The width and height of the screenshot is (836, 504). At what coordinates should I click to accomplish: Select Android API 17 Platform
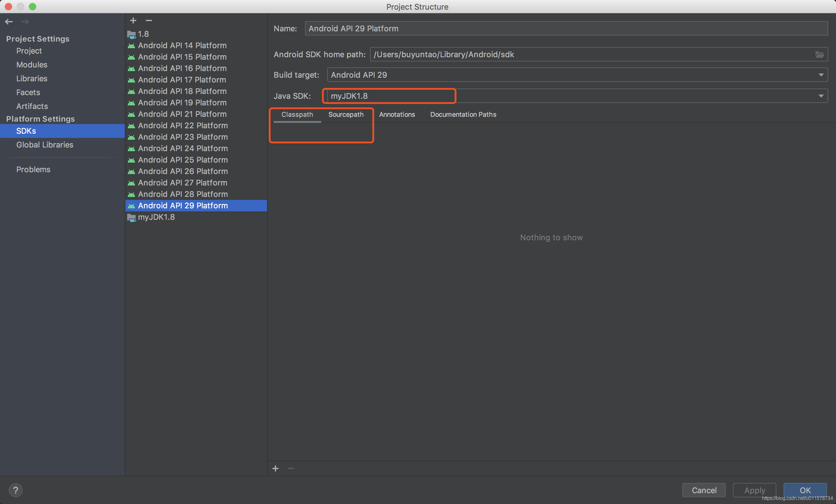[x=196, y=80]
